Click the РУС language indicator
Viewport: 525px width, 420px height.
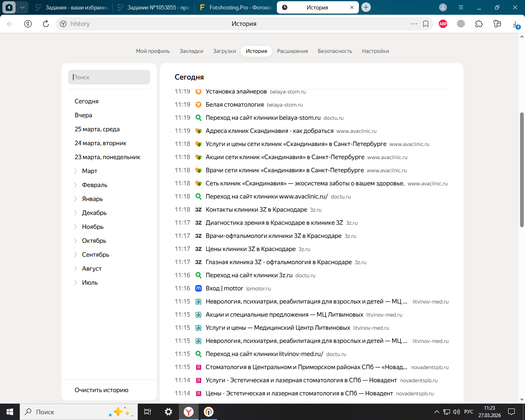click(x=469, y=412)
